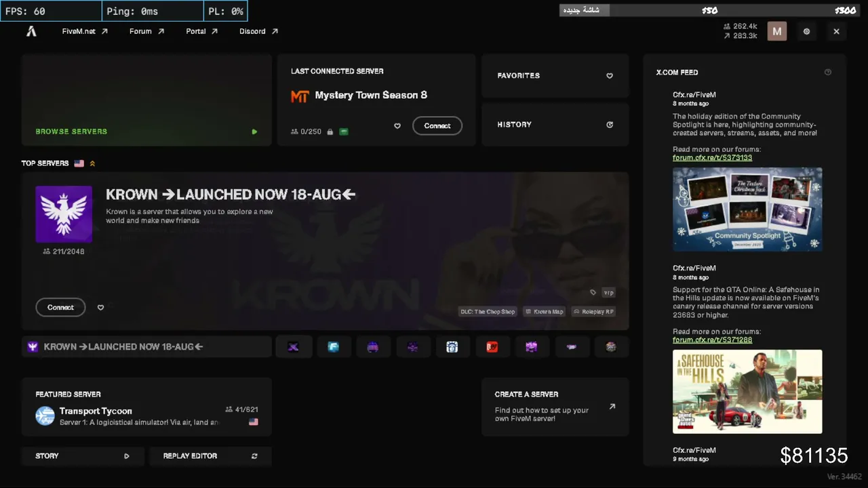Viewport: 868px width, 488px height.
Task: Select the blue F server icon
Action: click(333, 347)
